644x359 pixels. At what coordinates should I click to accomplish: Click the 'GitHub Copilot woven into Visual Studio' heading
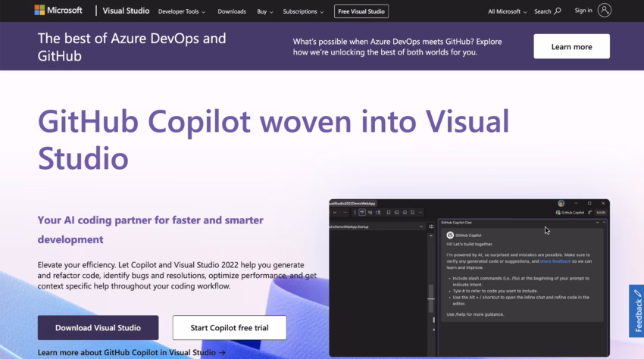[x=273, y=139]
